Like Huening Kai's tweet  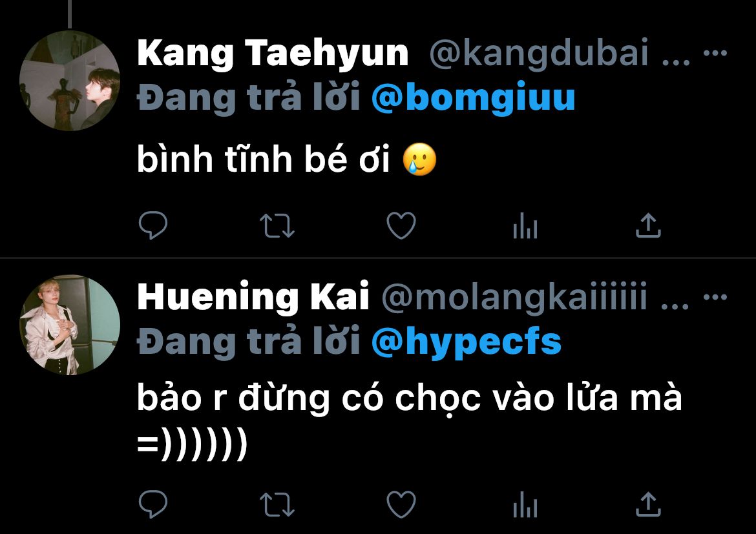[x=401, y=504]
